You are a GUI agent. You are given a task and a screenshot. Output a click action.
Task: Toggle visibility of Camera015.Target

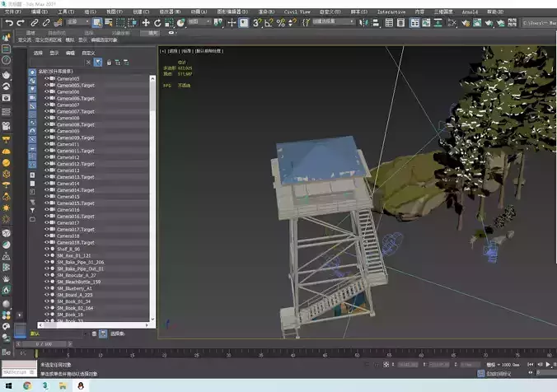coord(46,203)
